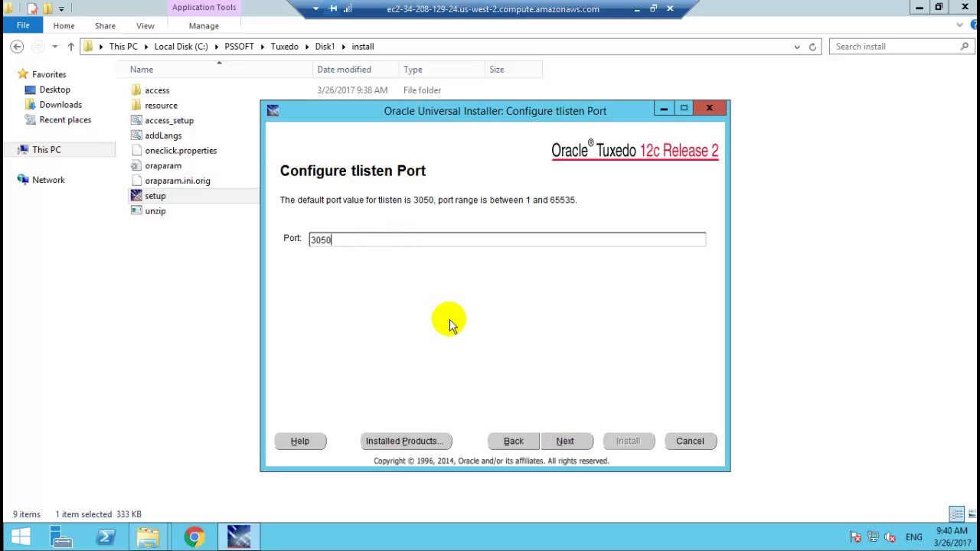Open Favorites in navigation pane
The height and width of the screenshot is (551, 980).
coord(49,74)
